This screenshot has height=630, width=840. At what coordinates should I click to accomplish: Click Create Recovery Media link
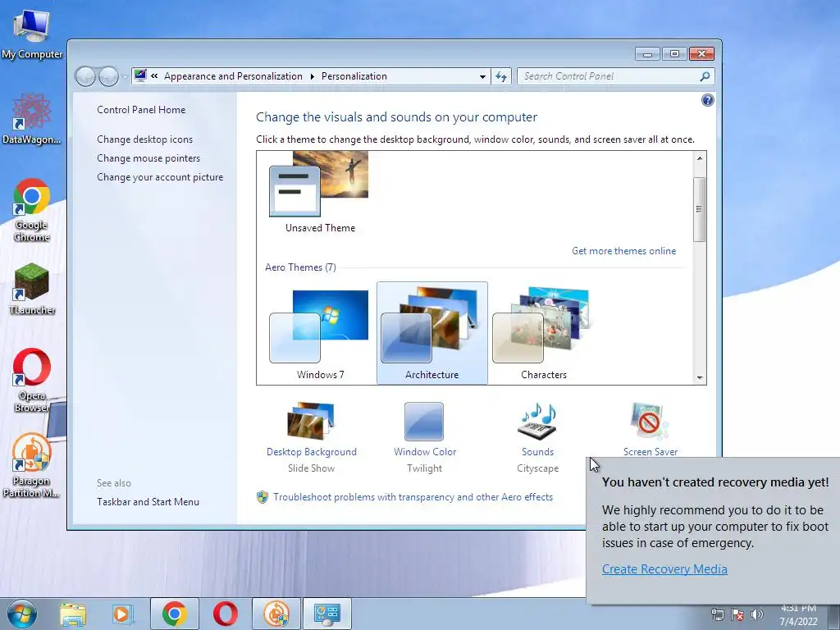[x=664, y=569]
